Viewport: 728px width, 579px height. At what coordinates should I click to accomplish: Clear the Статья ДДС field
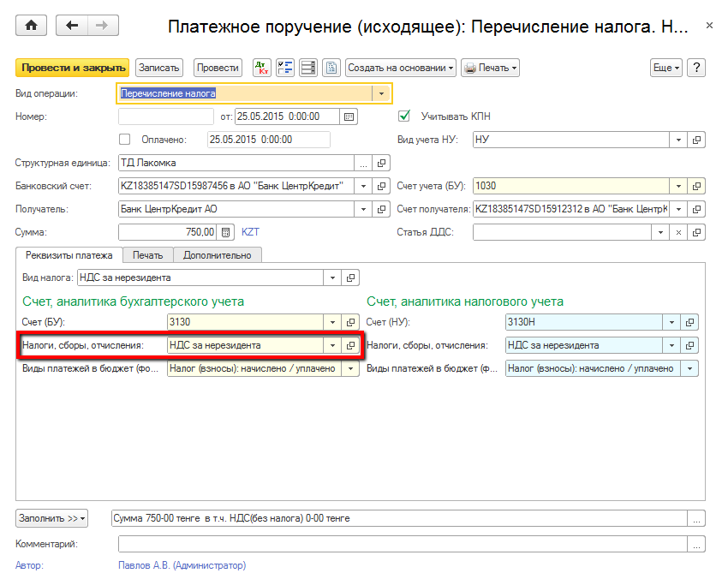679,232
